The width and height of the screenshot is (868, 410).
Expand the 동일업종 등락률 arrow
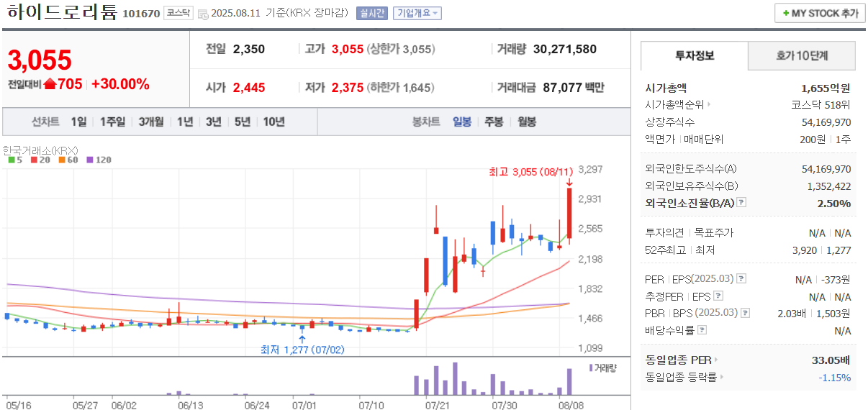[x=722, y=377]
